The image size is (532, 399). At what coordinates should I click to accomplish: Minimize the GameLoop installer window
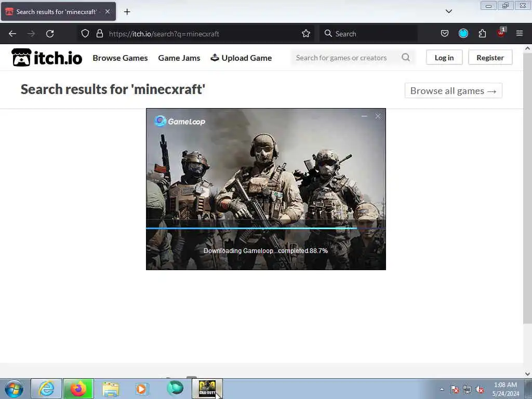click(364, 116)
